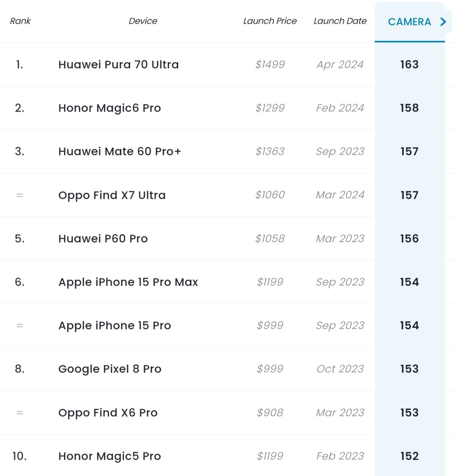Screen dimensions: 455x476
Task: Click the Launch Date column header
Action: 340,21
